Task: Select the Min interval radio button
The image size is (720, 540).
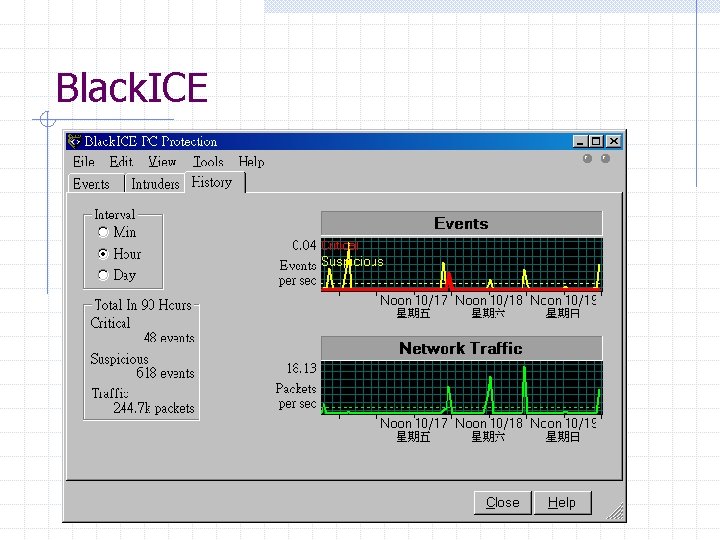Action: click(x=103, y=232)
